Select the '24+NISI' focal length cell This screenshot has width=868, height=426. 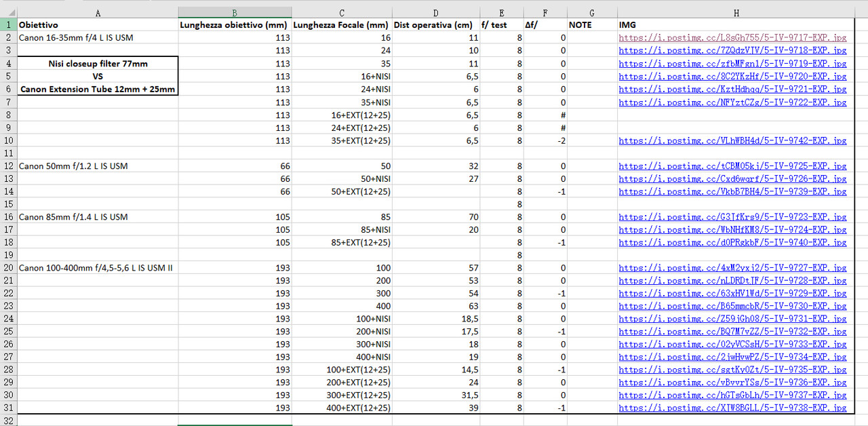click(342, 90)
